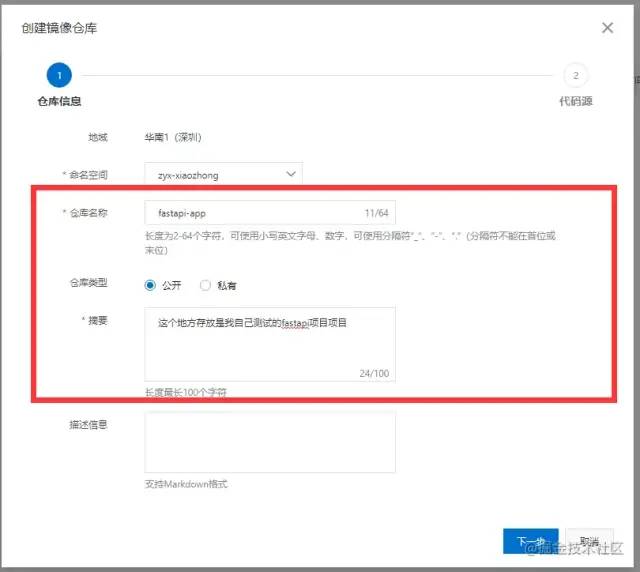Screen dimensions: 640x572
Task: Click the 描述信息 label
Action: coord(88,425)
